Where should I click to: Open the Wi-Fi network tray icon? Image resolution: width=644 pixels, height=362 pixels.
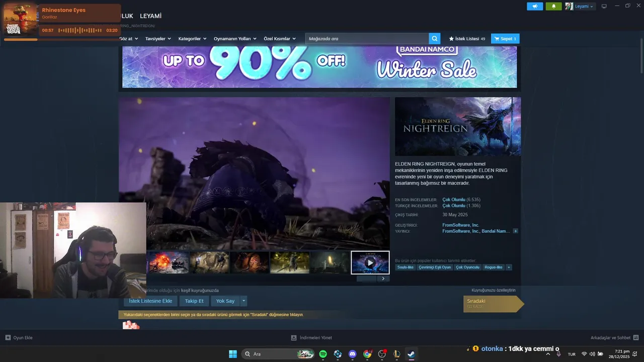[584, 354]
